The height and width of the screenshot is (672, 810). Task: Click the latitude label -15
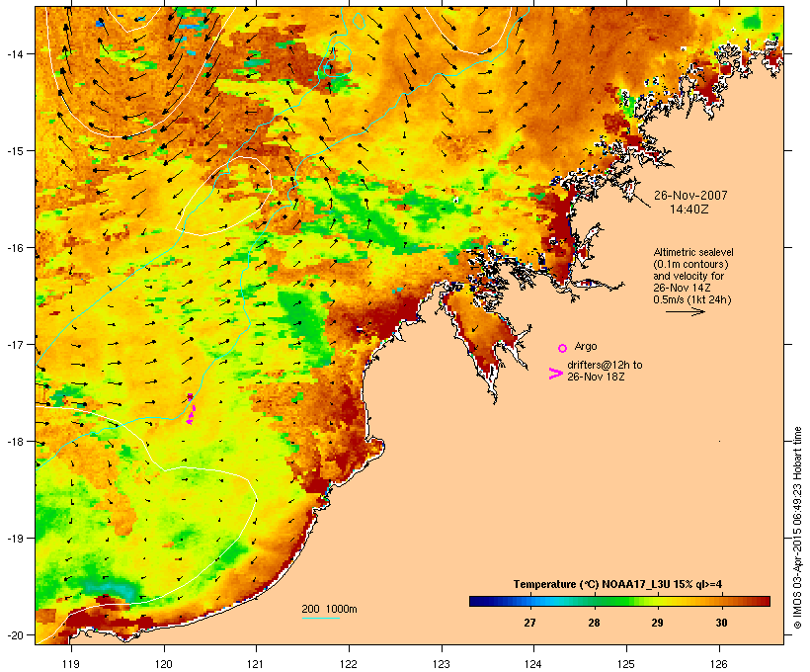tap(14, 151)
